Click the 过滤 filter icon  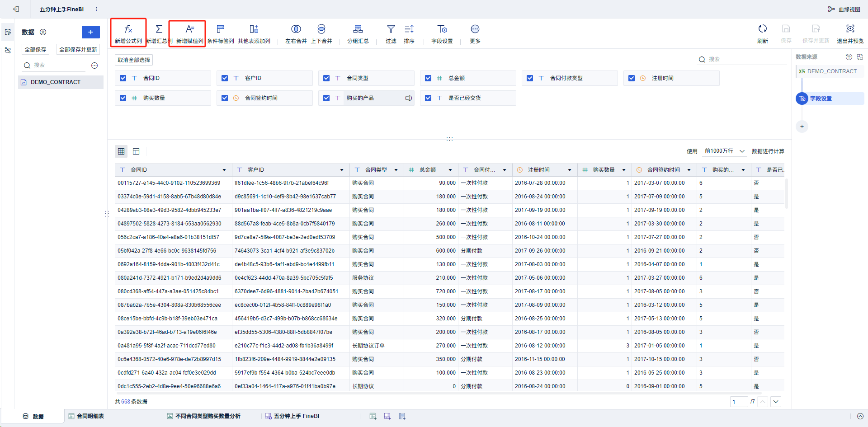(391, 29)
